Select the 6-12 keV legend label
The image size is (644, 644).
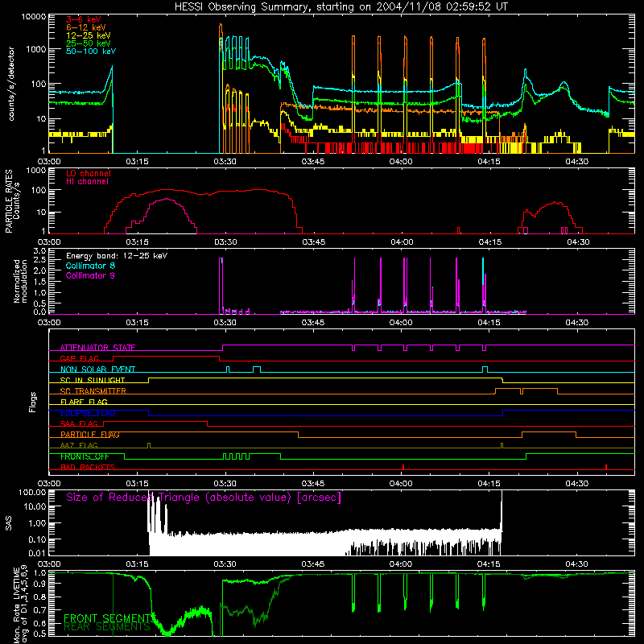[86, 27]
